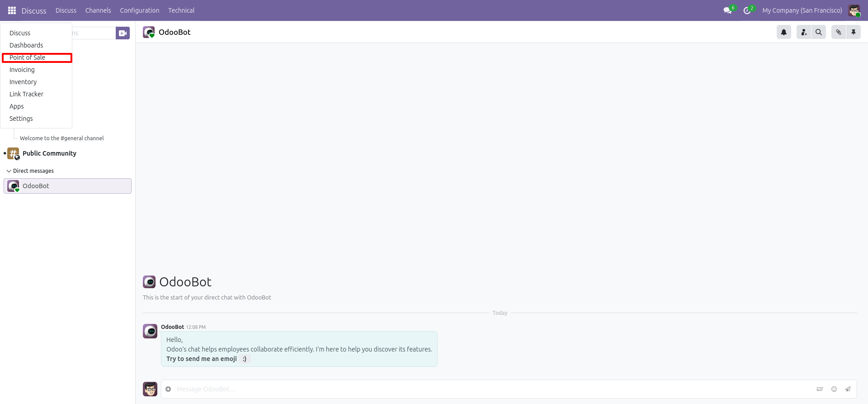Send the message with the paper plane icon

(848, 389)
